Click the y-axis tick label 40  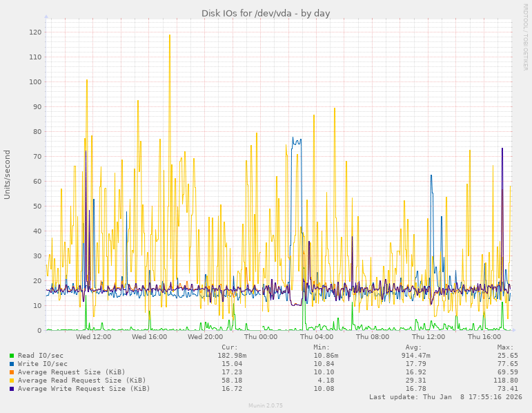tap(37, 231)
